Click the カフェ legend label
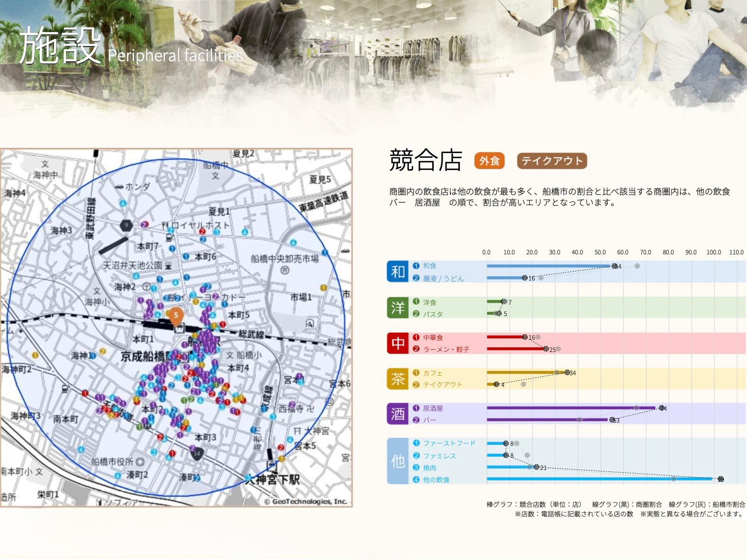Image resolution: width=747 pixels, height=560 pixels. click(x=432, y=373)
